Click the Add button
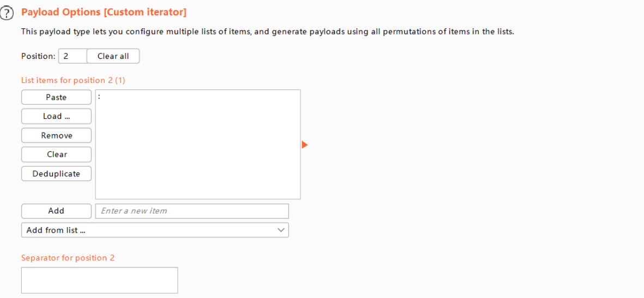This screenshot has width=644, height=298. click(56, 211)
